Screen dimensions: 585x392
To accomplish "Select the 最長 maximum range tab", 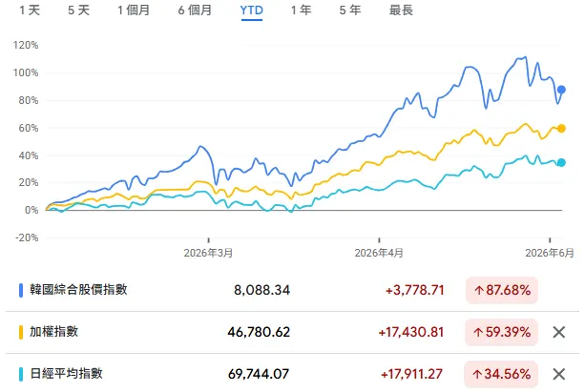I will [401, 10].
